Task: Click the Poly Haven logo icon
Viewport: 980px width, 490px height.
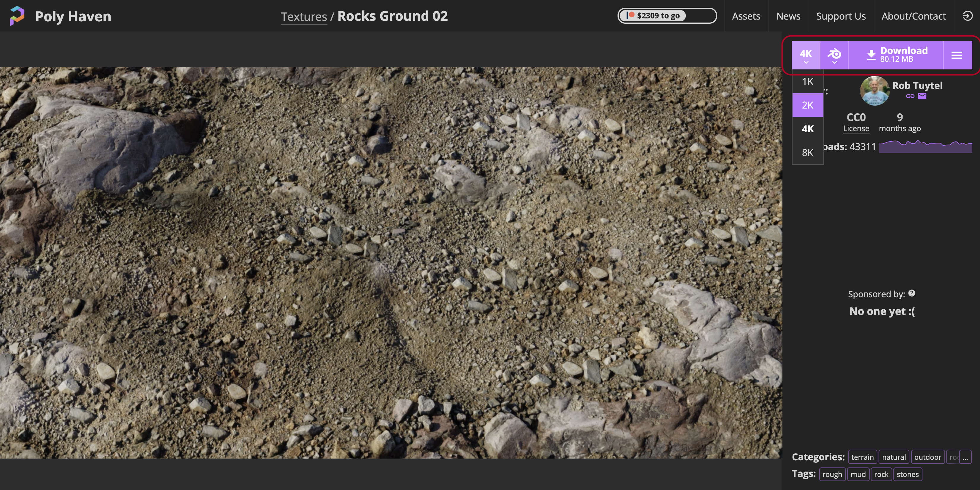Action: click(x=17, y=16)
